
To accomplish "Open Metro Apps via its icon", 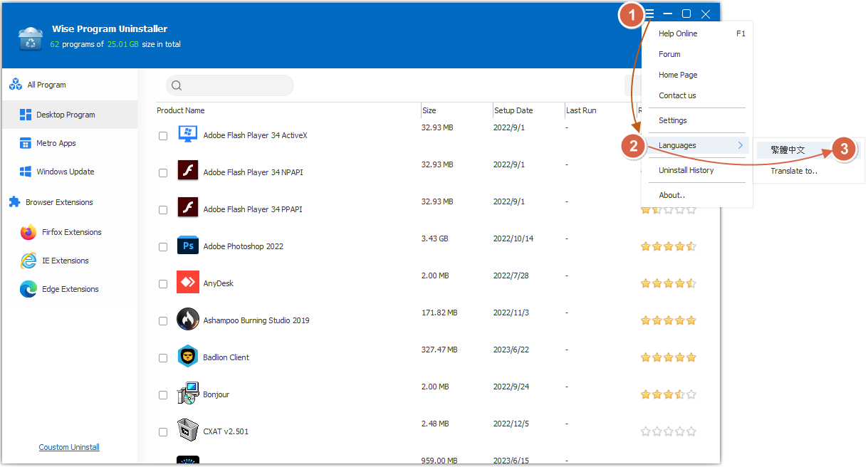I will pos(26,143).
